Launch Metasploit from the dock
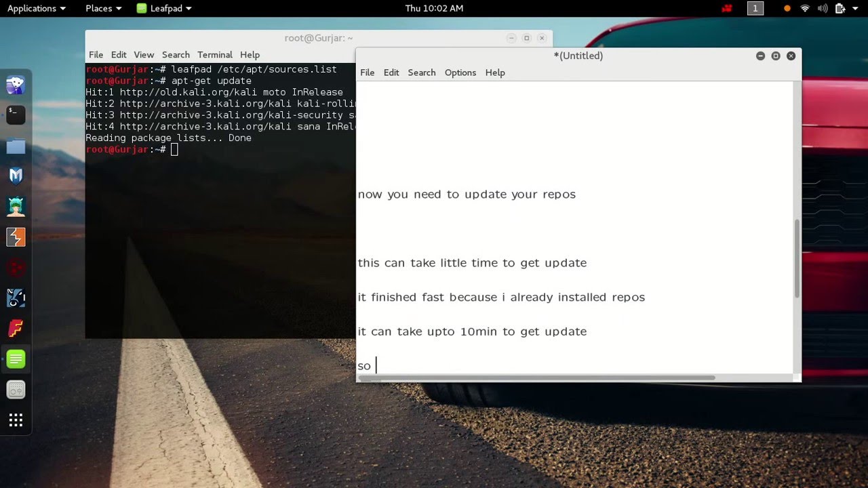868x488 pixels. tap(16, 176)
